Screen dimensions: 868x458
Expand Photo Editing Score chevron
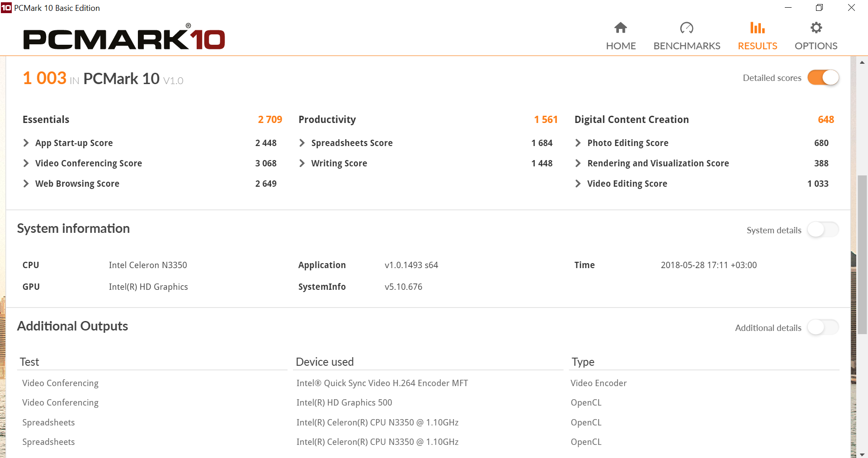[x=578, y=143]
